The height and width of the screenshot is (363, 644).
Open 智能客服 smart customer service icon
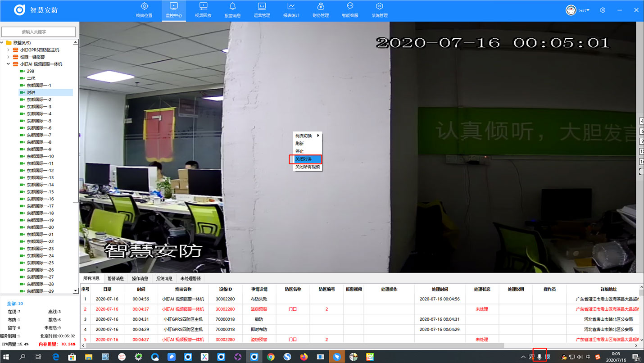click(350, 10)
